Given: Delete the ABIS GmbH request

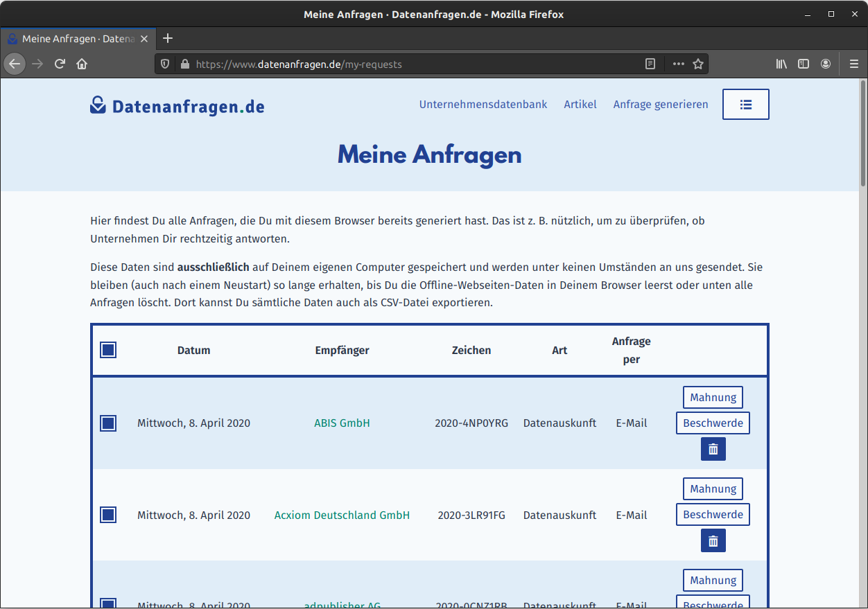Looking at the screenshot, I should [x=713, y=449].
